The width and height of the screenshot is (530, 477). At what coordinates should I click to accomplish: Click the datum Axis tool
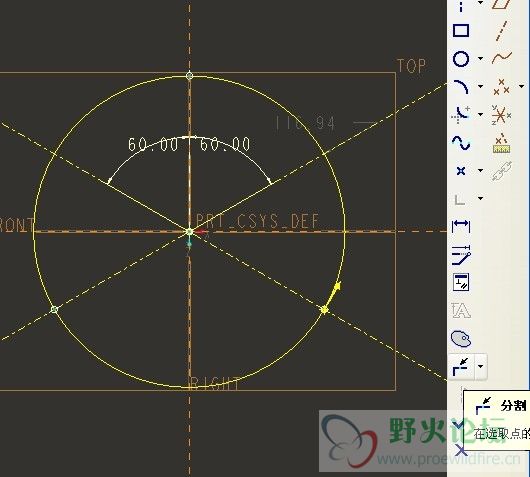502,31
